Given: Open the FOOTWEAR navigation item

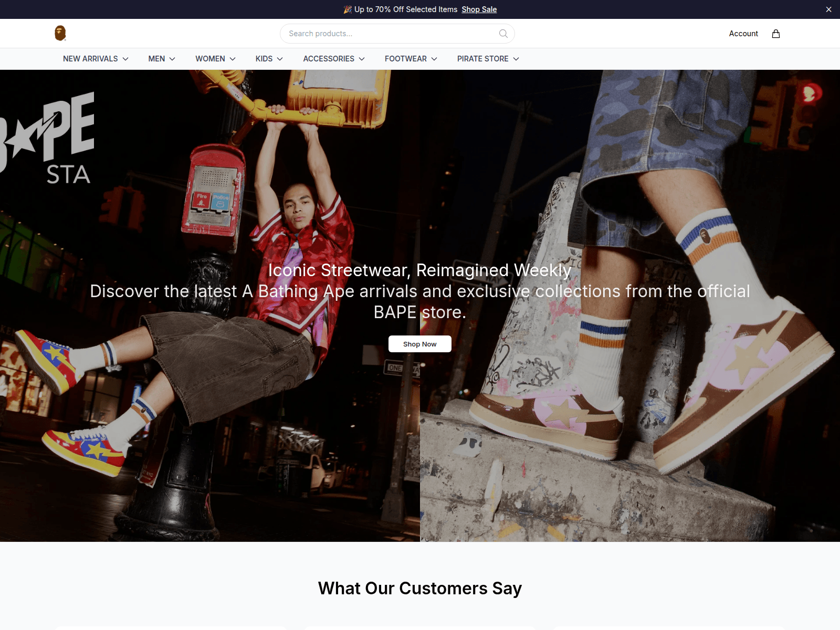Looking at the screenshot, I should coord(406,59).
